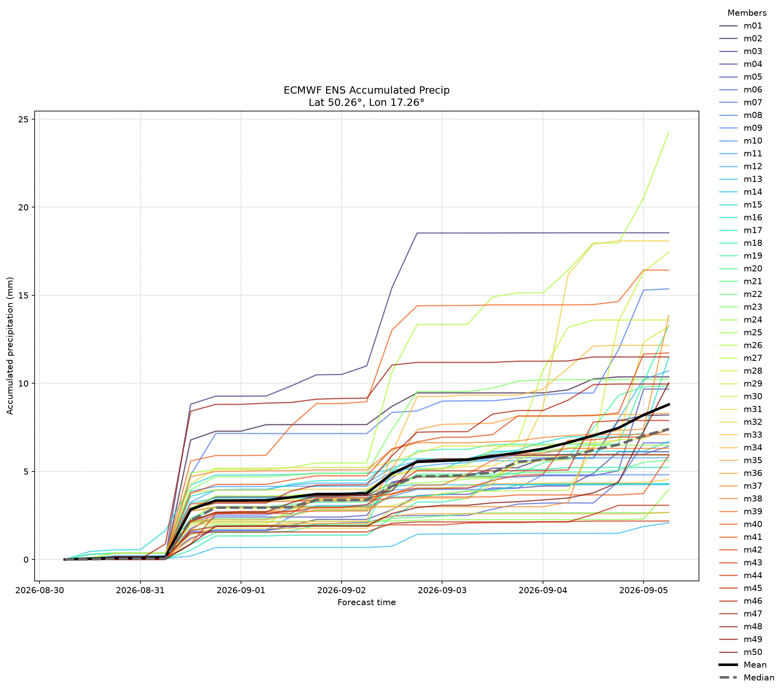Click the Members legend title
The image size is (784, 692).
tap(747, 13)
